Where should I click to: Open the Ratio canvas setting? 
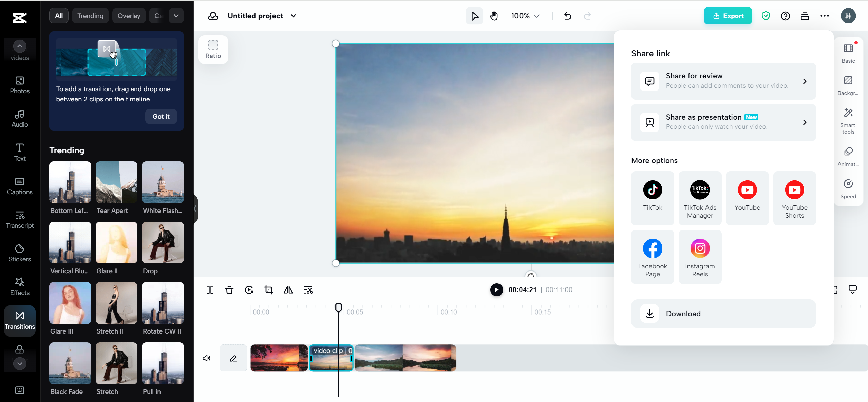tap(213, 49)
